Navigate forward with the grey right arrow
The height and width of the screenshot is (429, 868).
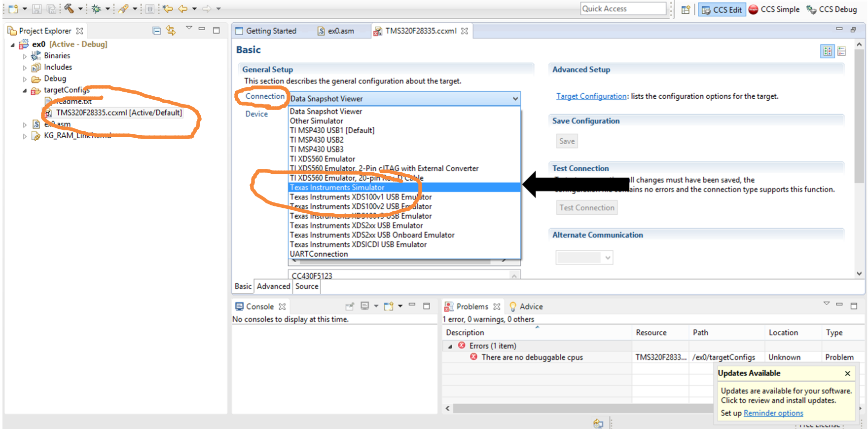coord(207,9)
